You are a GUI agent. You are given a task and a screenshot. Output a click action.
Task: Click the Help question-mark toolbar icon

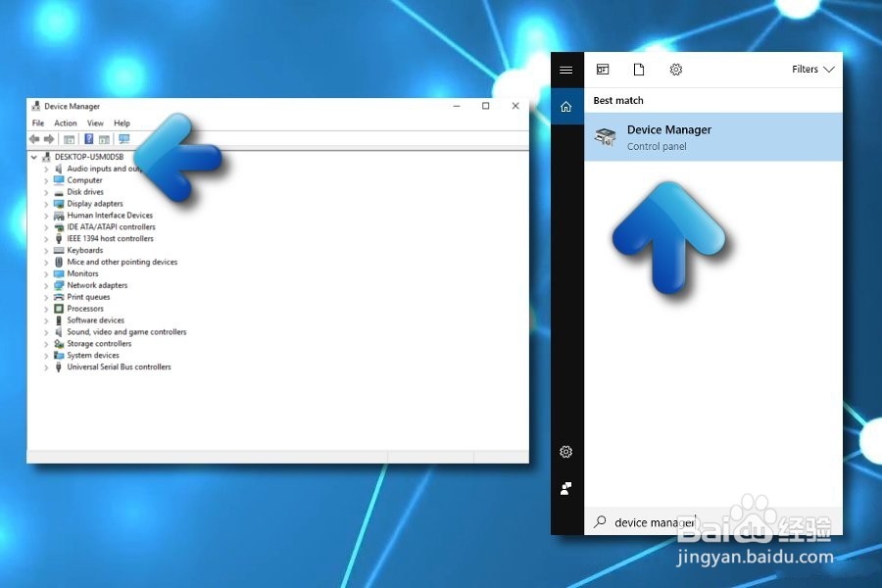click(x=88, y=139)
